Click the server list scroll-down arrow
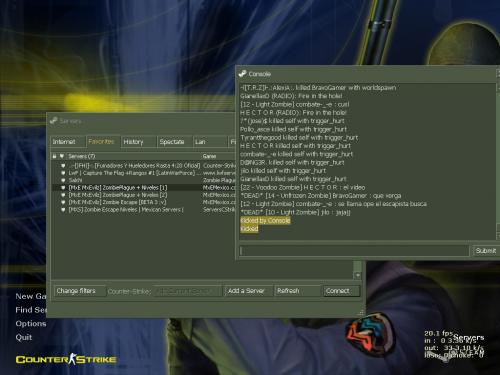 358,275
